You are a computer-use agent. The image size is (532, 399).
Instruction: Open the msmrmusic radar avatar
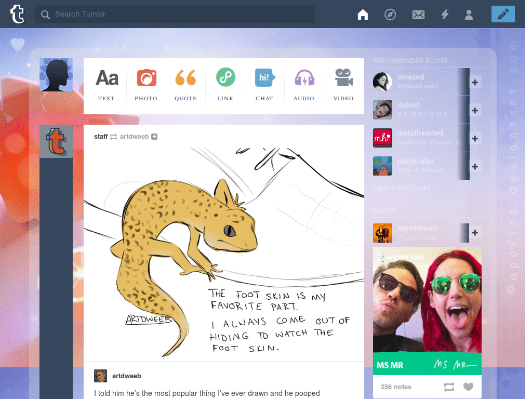[382, 233]
